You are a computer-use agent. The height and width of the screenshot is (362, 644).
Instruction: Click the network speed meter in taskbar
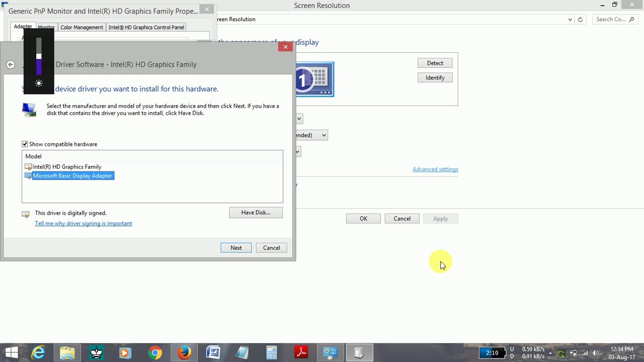click(x=527, y=353)
